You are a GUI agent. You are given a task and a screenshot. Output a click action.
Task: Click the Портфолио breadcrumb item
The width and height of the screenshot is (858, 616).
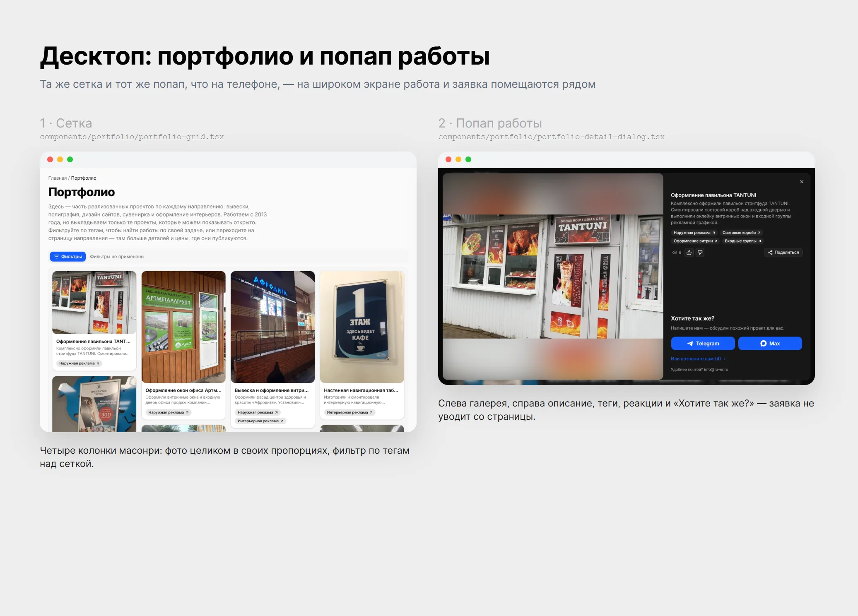click(x=84, y=178)
